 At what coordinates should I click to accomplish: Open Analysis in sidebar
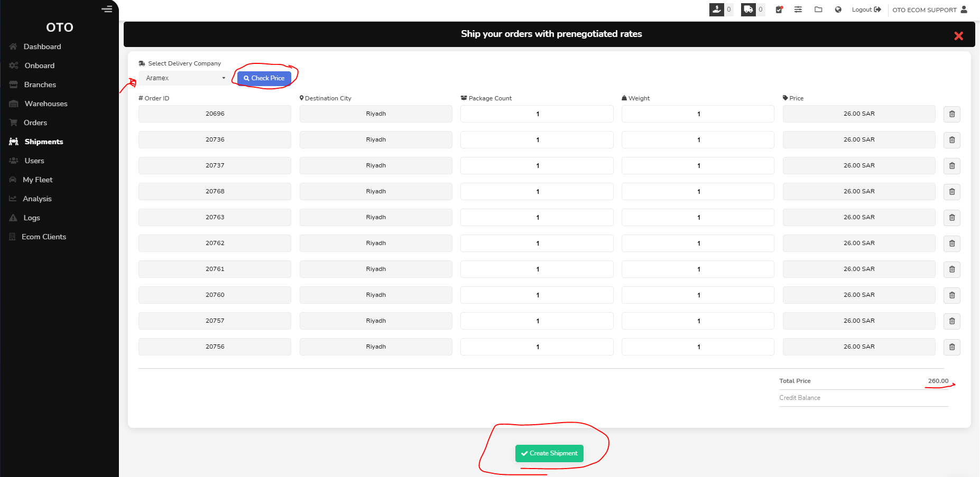coord(37,199)
